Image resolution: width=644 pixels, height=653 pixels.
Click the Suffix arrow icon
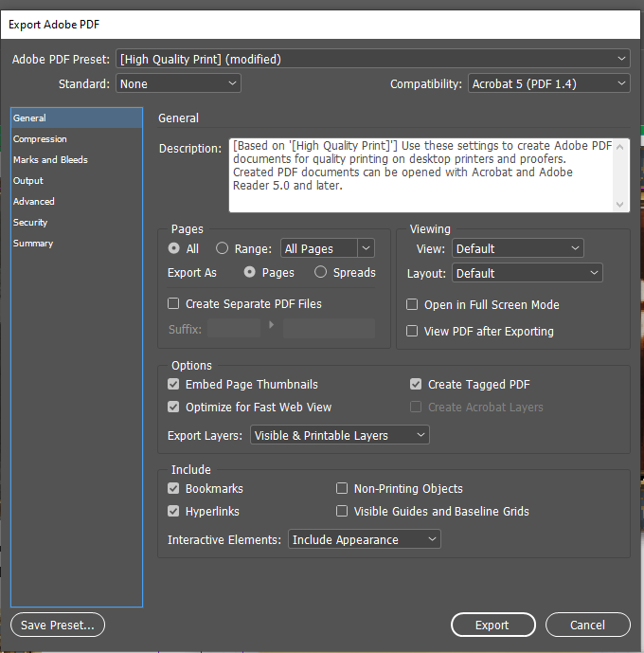272,326
